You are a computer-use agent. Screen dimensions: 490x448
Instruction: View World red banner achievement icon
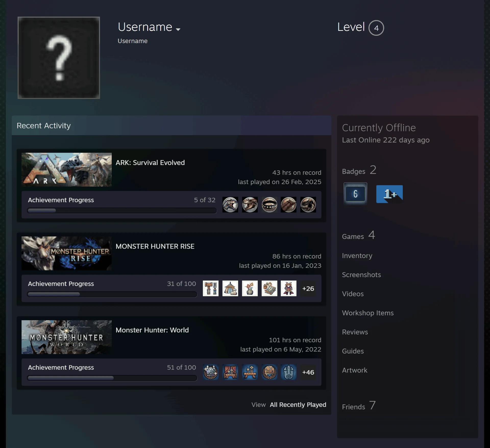[x=230, y=372]
